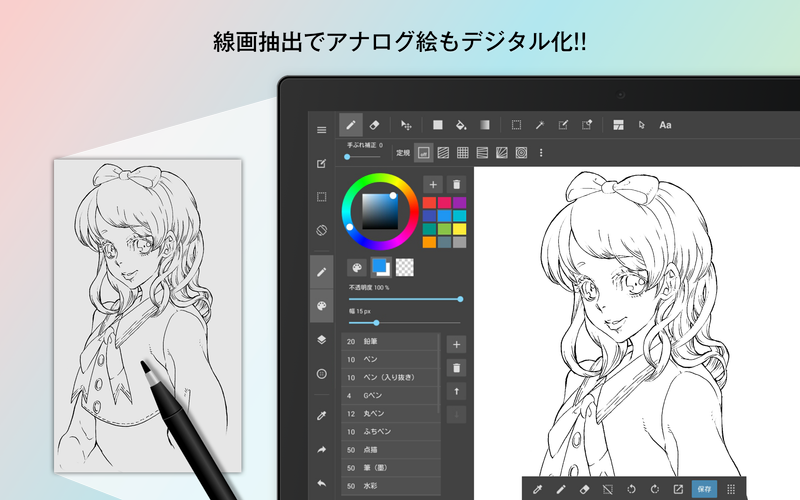This screenshot has width=800, height=500.
Task: Toggle the brush panel in left sidebar
Action: point(321,272)
